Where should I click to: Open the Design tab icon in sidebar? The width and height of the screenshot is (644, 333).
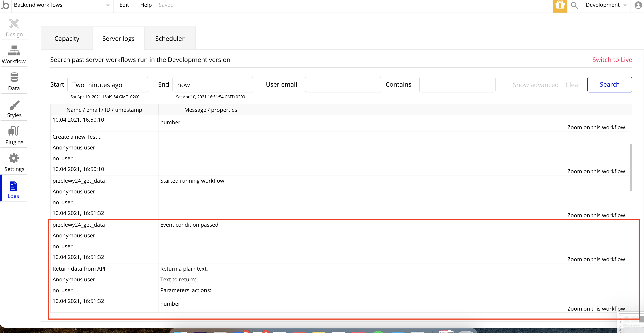(x=14, y=24)
